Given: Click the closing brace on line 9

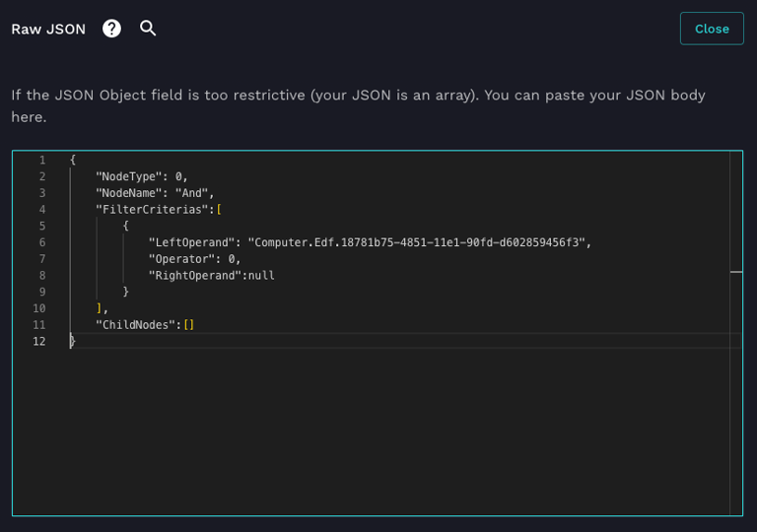Looking at the screenshot, I should (x=125, y=292).
